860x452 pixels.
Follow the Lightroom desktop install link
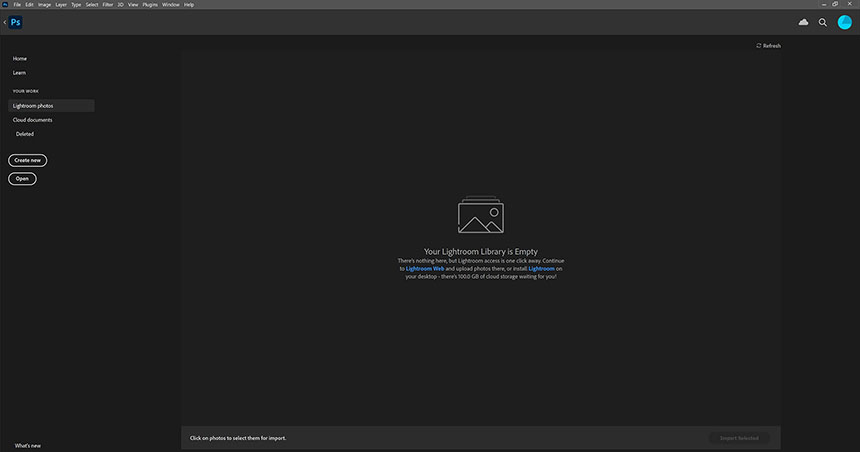click(x=541, y=269)
